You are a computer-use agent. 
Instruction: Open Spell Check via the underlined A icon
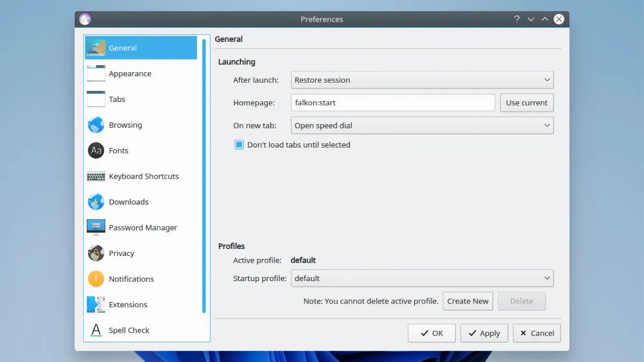click(96, 330)
